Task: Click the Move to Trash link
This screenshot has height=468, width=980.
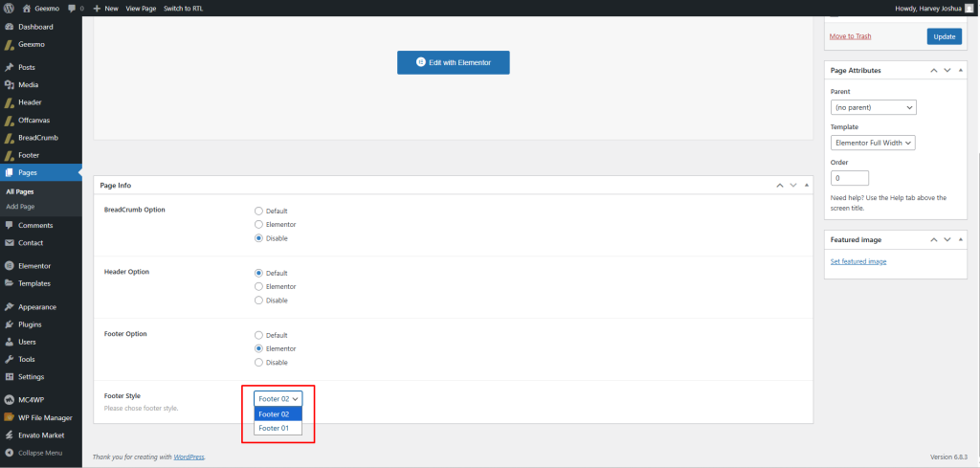Action: coord(850,36)
